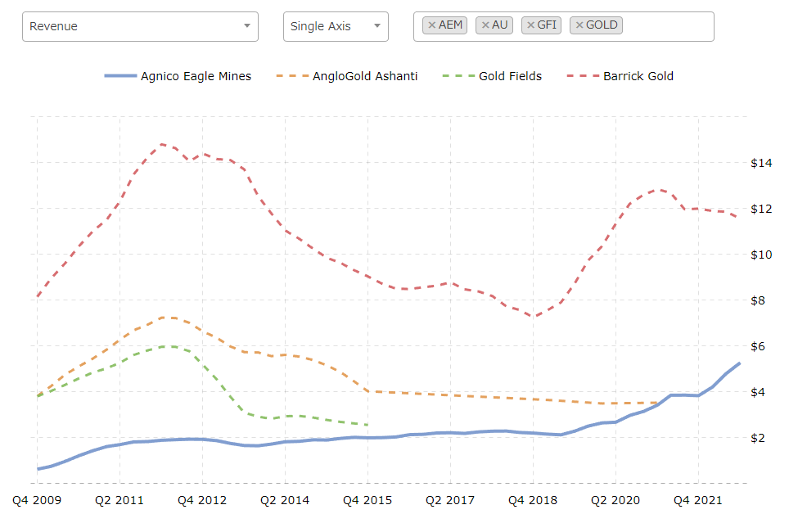The height and width of the screenshot is (532, 798).
Task: Click the Q2 2017 axis label
Action: [x=450, y=500]
